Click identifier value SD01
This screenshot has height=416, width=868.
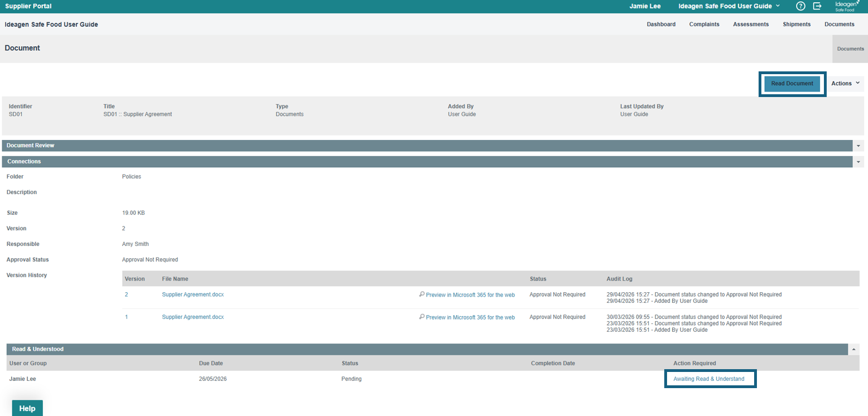coord(15,114)
